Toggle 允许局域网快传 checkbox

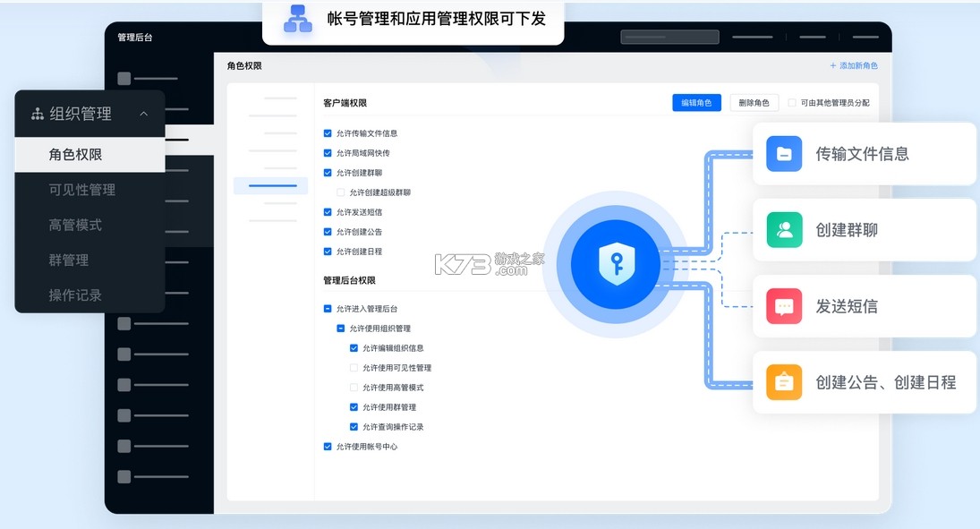tap(328, 152)
